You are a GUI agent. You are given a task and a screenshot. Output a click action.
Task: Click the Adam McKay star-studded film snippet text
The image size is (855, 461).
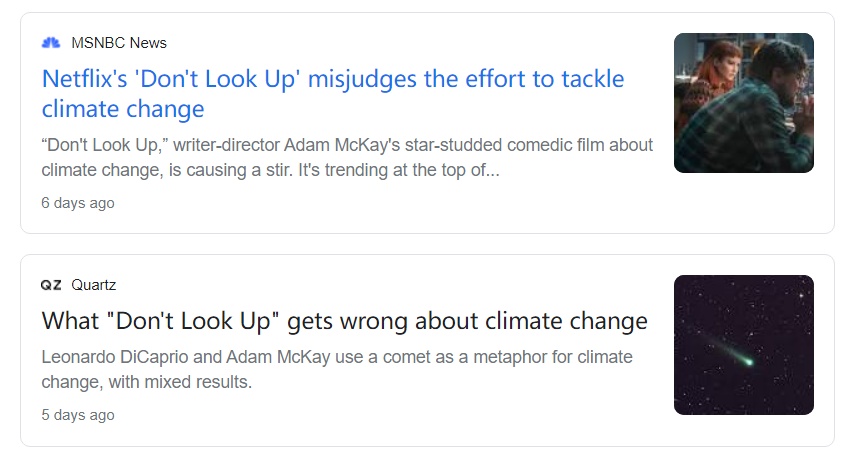click(x=347, y=157)
